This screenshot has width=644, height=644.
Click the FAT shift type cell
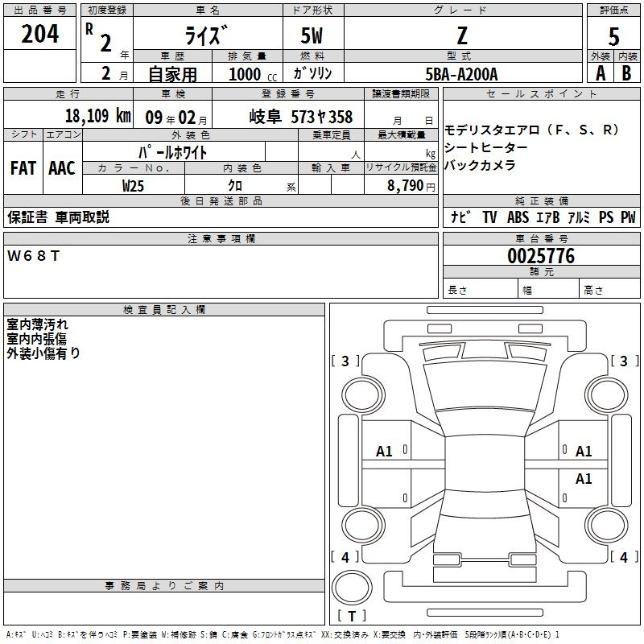point(23,167)
